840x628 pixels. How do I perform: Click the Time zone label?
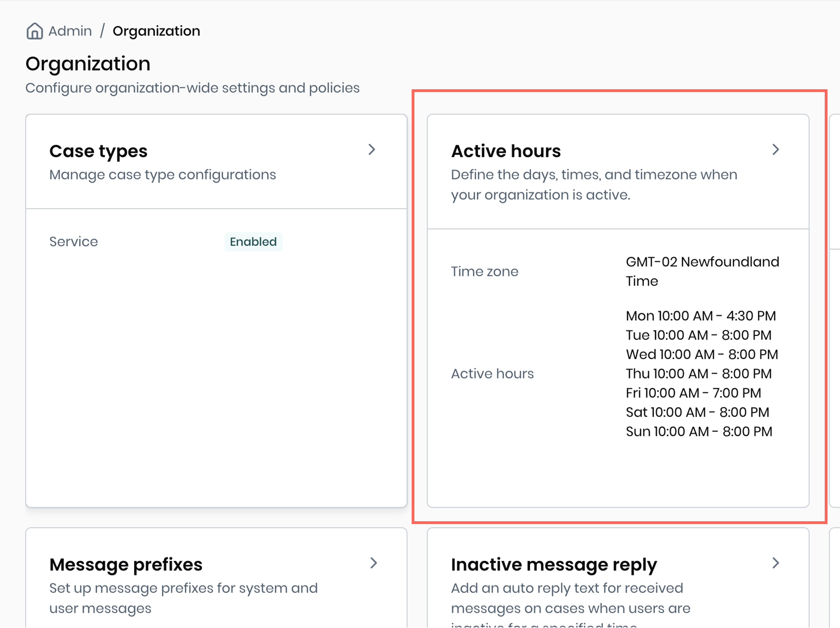pos(485,272)
